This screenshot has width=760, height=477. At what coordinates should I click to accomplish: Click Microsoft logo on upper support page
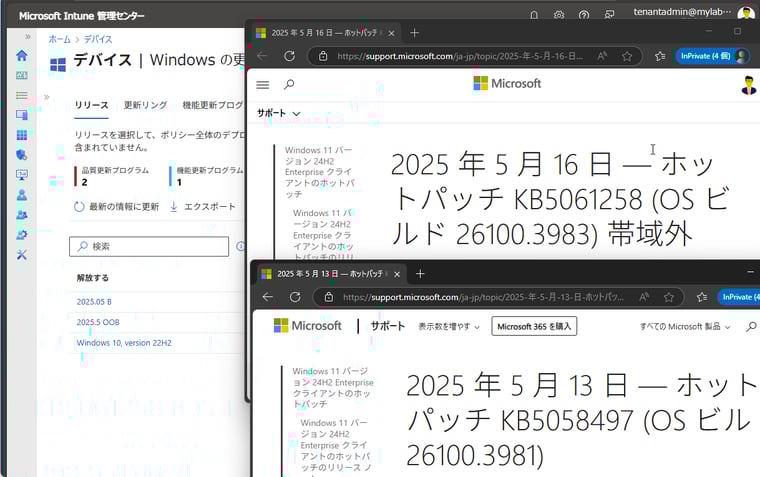click(x=507, y=83)
